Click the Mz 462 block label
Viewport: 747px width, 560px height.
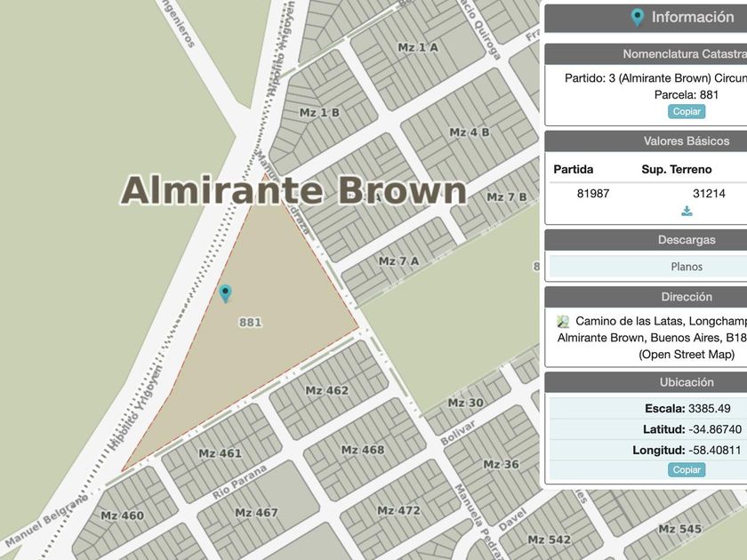327,390
